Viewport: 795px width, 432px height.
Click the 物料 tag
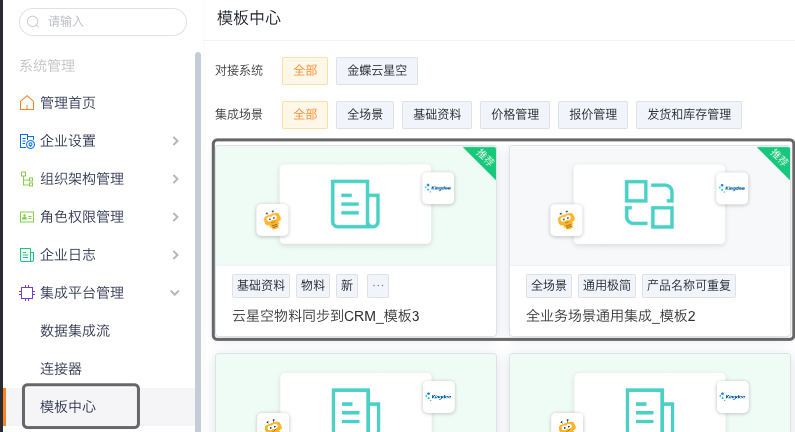[x=313, y=286]
